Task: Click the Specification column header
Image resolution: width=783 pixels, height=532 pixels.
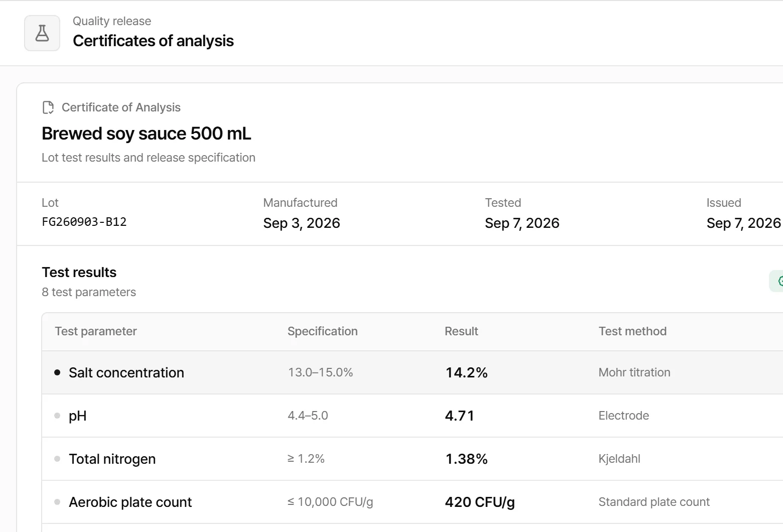Action: [323, 331]
